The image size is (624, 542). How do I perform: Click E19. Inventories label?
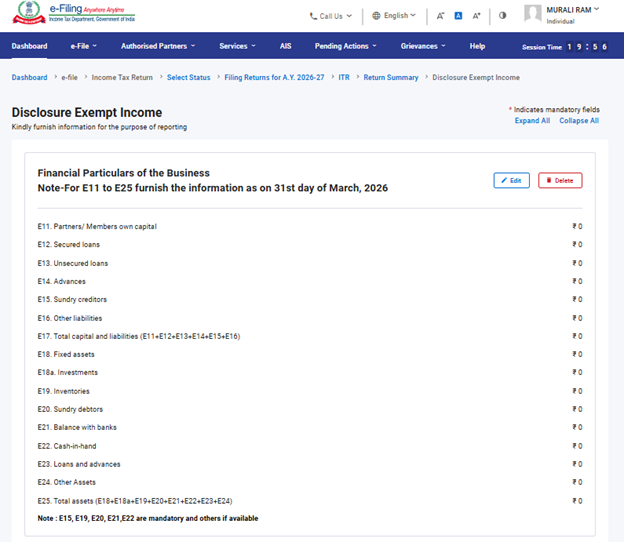[x=64, y=391]
